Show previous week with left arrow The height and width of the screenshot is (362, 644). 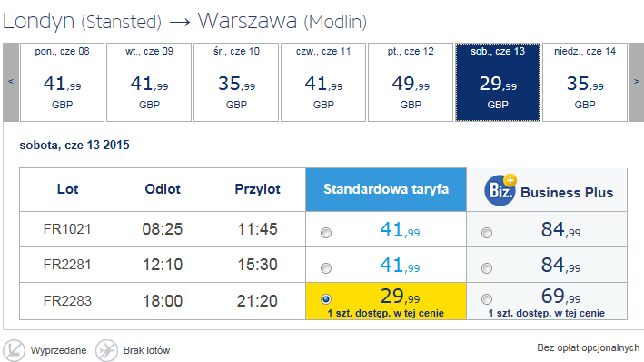(11, 82)
